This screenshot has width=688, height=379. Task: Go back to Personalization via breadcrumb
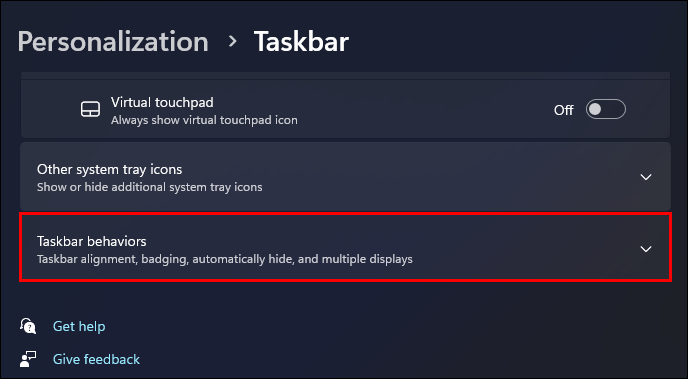coord(113,43)
